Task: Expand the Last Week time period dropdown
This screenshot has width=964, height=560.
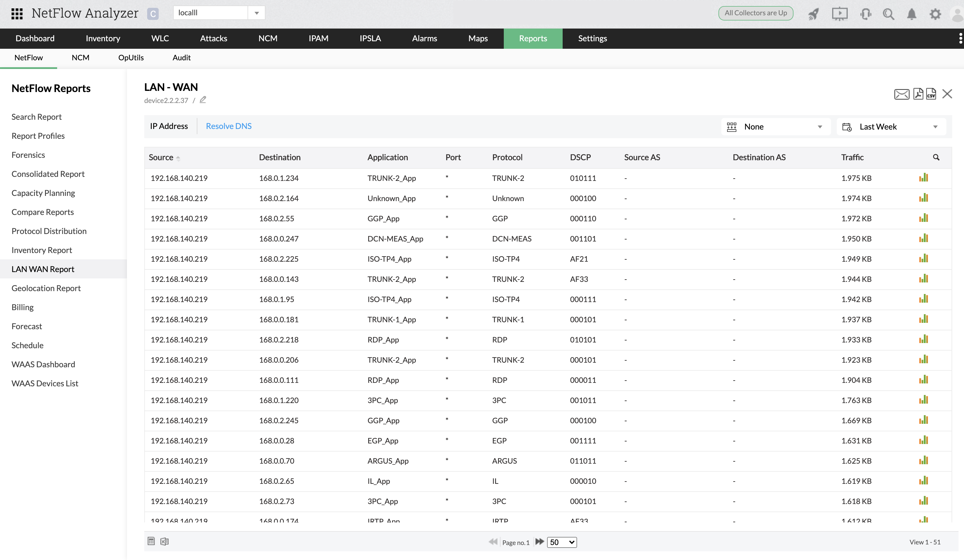Action: click(891, 127)
